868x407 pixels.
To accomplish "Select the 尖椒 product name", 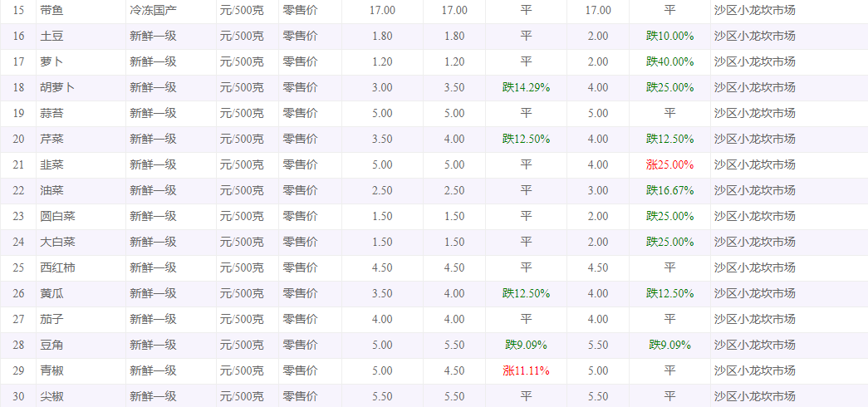I will coord(51,397).
